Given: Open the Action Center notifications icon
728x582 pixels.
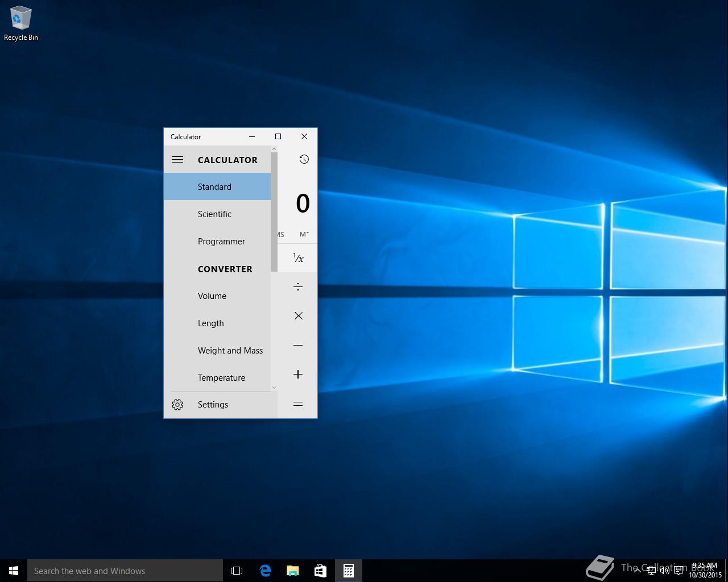Looking at the screenshot, I should pyautogui.click(x=679, y=571).
